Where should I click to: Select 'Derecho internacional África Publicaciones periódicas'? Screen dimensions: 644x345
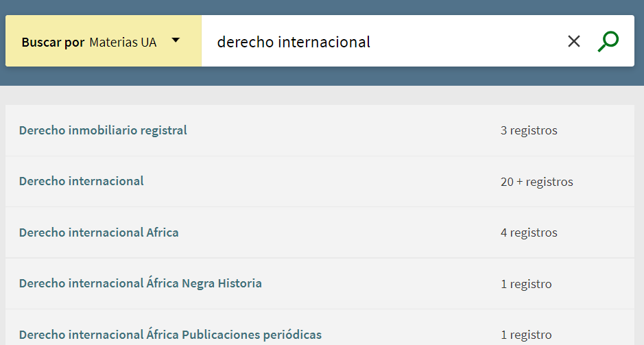pyautogui.click(x=170, y=335)
